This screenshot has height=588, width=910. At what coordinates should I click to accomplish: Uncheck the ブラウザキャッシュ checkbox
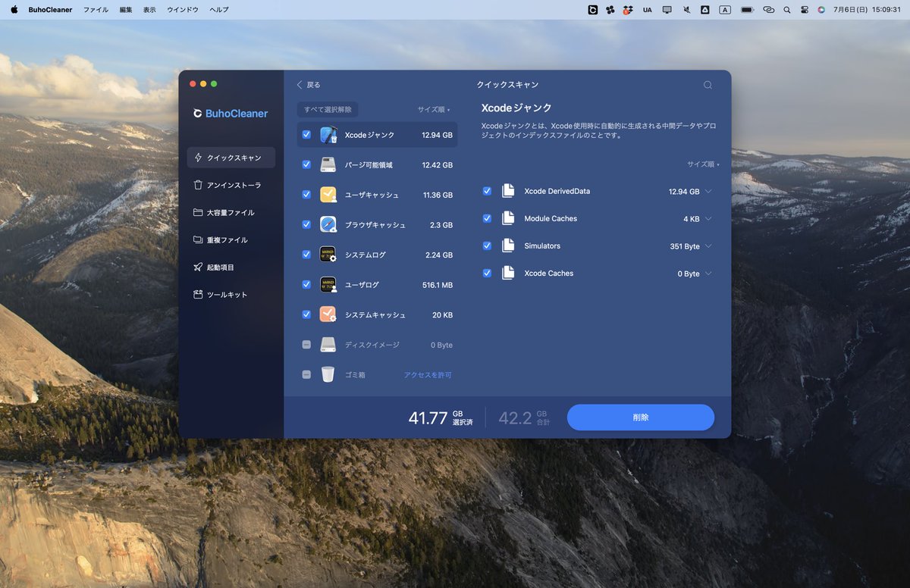306,224
